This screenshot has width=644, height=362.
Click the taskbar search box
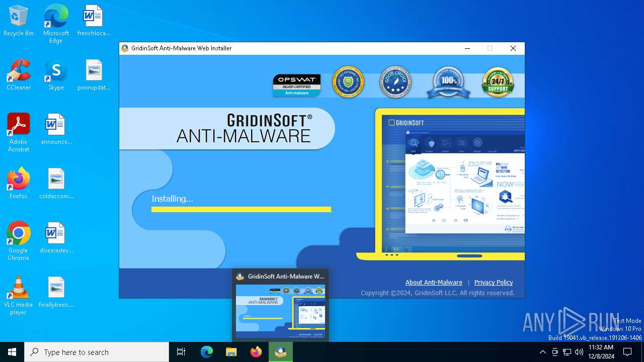click(x=97, y=352)
